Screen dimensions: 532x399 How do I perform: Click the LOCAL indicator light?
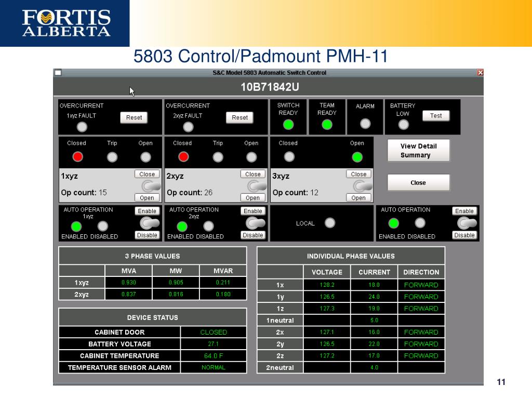[330, 222]
